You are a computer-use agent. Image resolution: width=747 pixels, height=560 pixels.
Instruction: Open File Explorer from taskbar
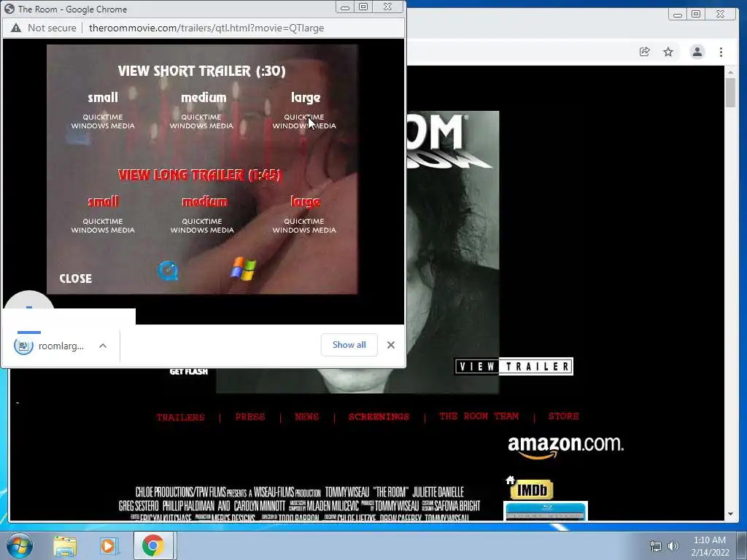[x=65, y=546]
